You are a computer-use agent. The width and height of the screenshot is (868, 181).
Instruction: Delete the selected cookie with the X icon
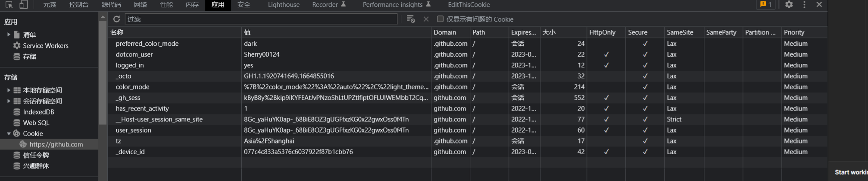[426, 19]
